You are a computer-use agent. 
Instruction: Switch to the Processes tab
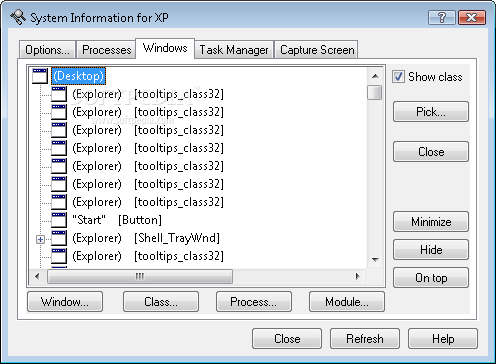(106, 50)
